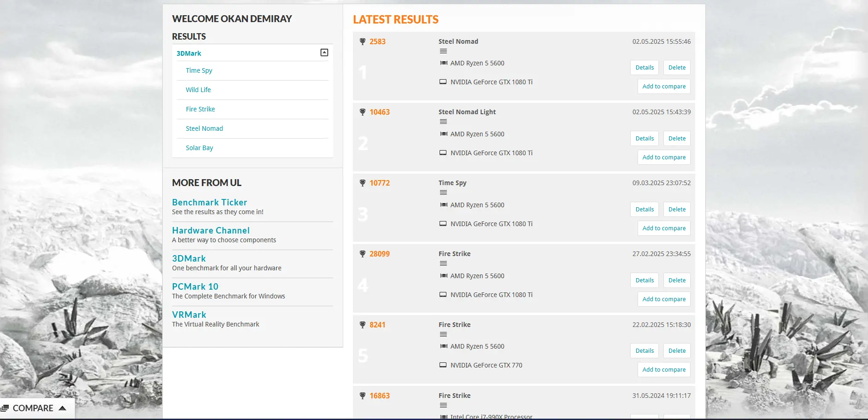The height and width of the screenshot is (420, 868).
Task: Click the 'NVIDIA GeForce GTX 770' text
Action: coord(487,365)
